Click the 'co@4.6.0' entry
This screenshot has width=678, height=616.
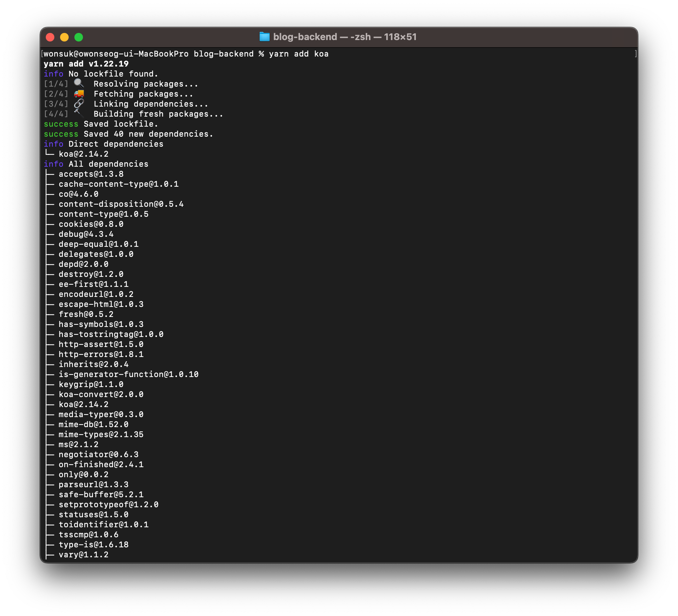tap(79, 194)
